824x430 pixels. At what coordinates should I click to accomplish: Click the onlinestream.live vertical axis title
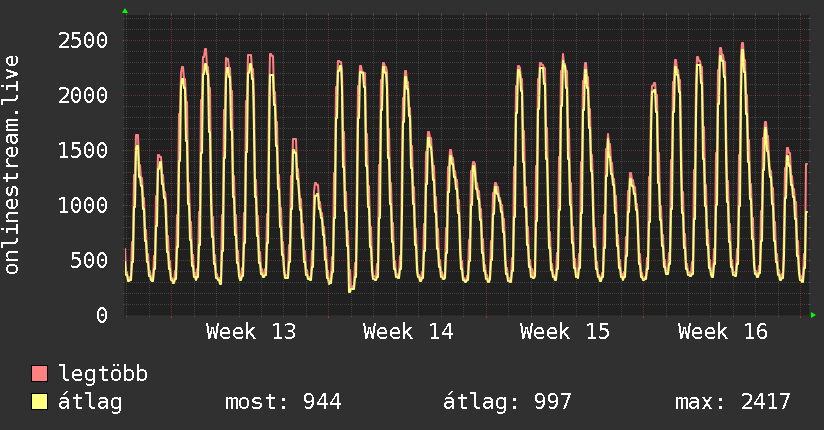[x=12, y=165]
